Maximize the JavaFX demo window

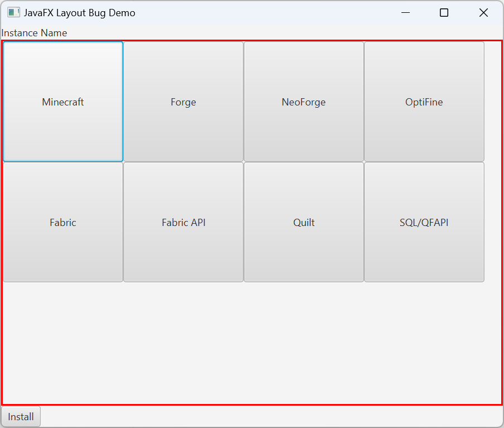point(444,12)
